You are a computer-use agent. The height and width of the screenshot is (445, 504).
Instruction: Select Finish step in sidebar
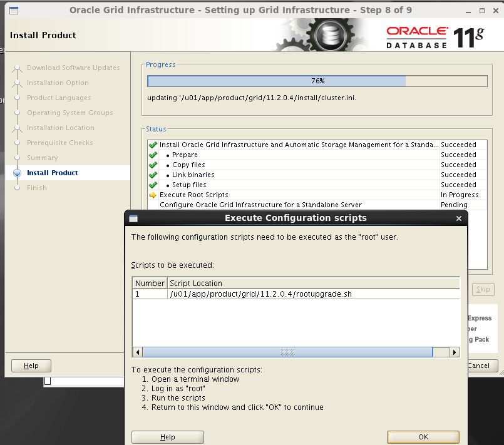[x=37, y=188]
